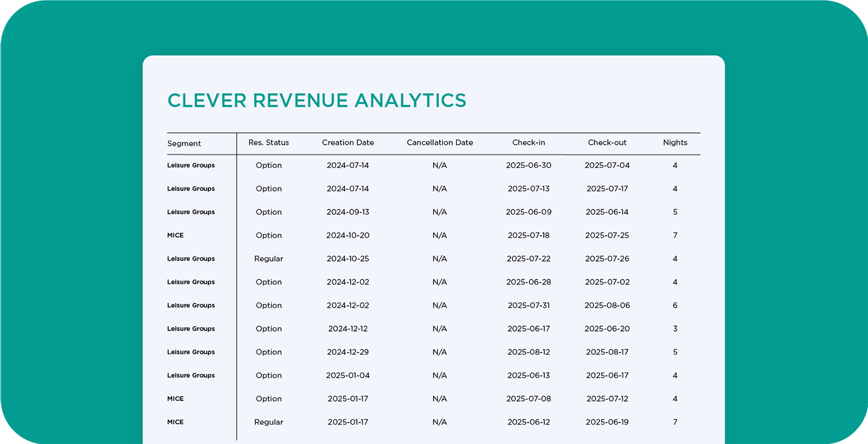
Task: Click check-in date 2025-07-18
Action: [x=529, y=235]
